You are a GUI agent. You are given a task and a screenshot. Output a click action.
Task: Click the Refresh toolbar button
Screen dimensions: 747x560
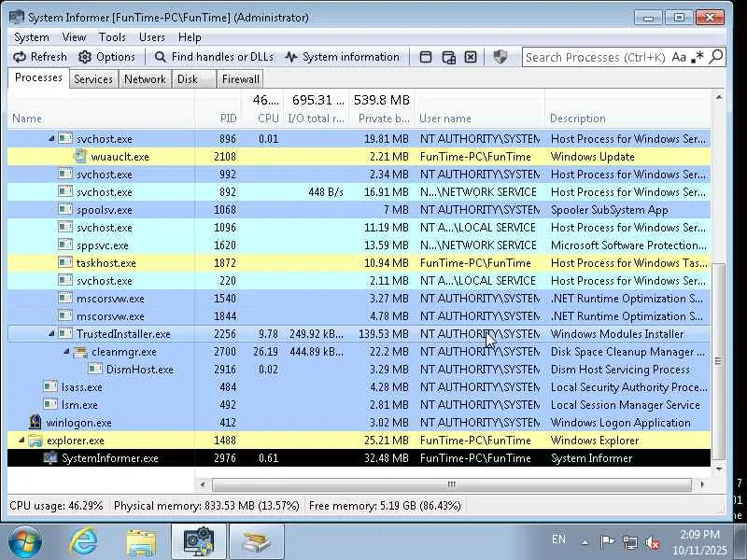pyautogui.click(x=40, y=57)
